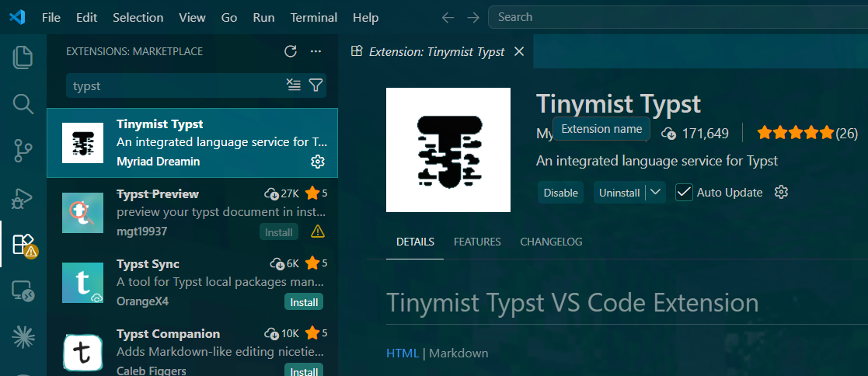The height and width of the screenshot is (376, 868).
Task: Select Tinymist Typst in the extensions list
Action: pos(193,143)
